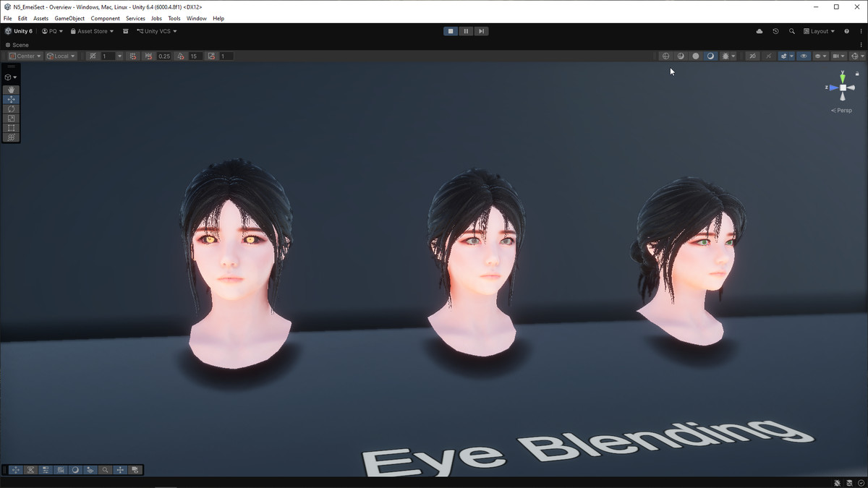Select the Hand view tool
The image size is (868, 488).
tap(11, 90)
